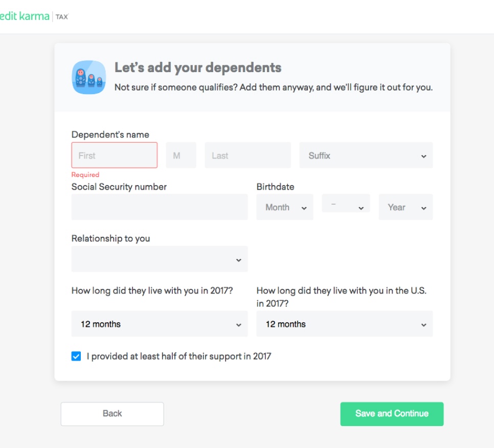Click the middle initial M field
The height and width of the screenshot is (448, 494).
point(181,155)
